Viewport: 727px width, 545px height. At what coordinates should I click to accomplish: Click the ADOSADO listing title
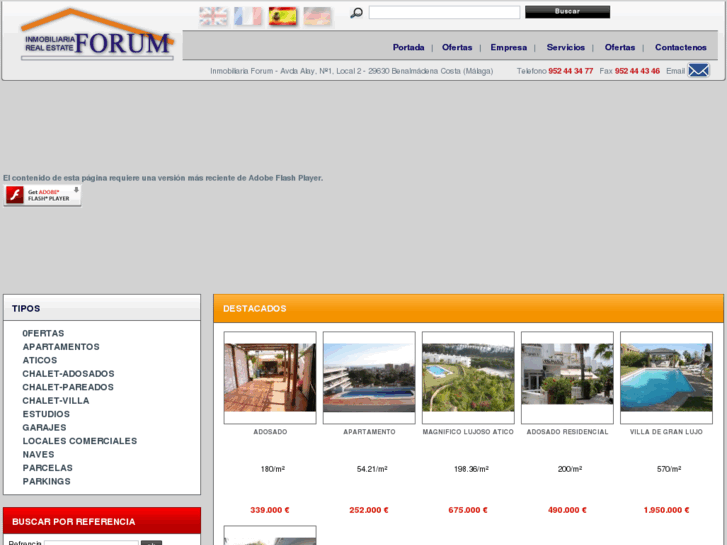pos(270,431)
